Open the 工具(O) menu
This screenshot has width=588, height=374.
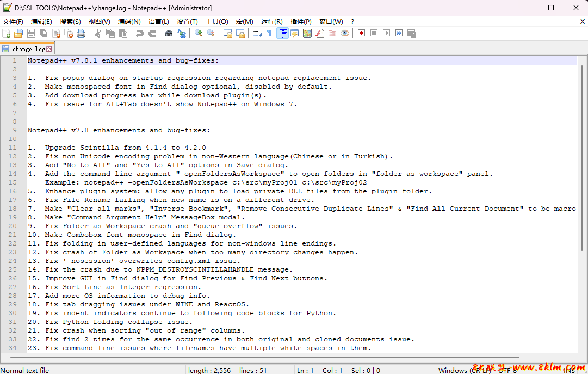(216, 22)
